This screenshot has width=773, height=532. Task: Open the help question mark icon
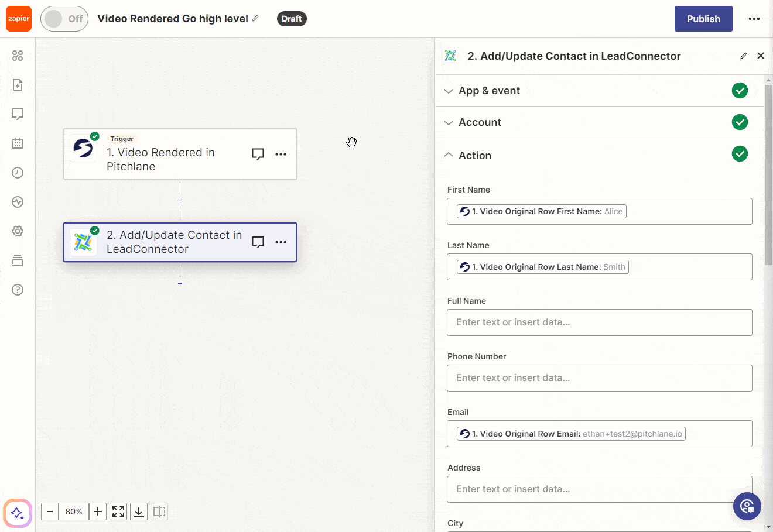pyautogui.click(x=18, y=290)
